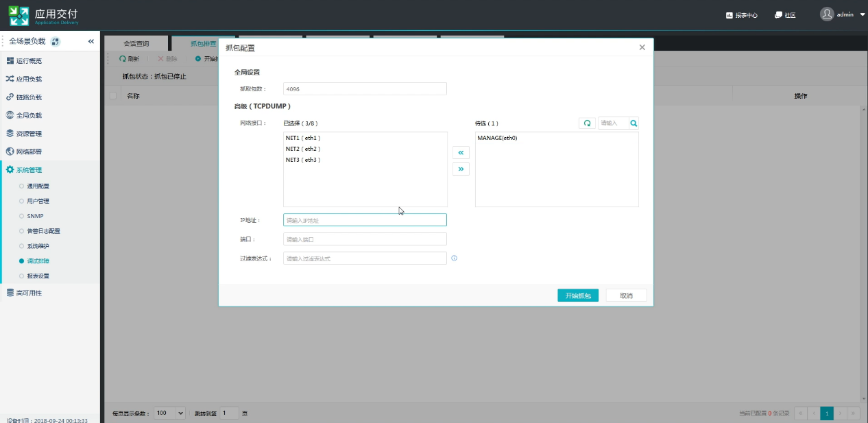Screen dimensions: 868x423
Task: Click the candidate interface search field
Action: [x=613, y=123]
